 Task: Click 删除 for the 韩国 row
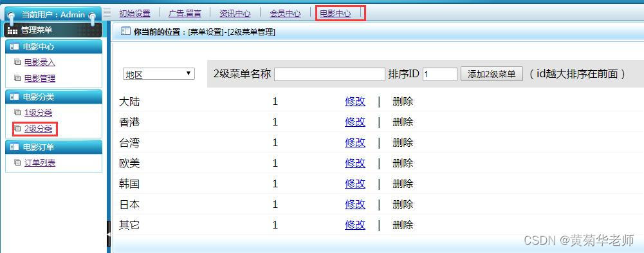(x=403, y=183)
